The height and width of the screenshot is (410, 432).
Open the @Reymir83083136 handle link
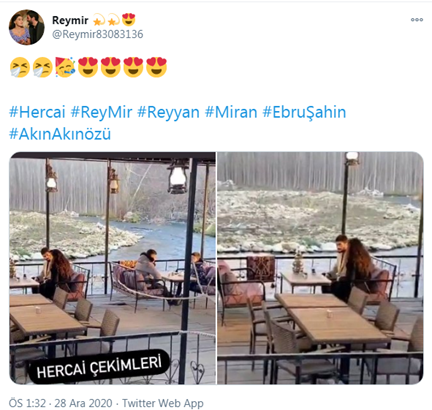(98, 34)
